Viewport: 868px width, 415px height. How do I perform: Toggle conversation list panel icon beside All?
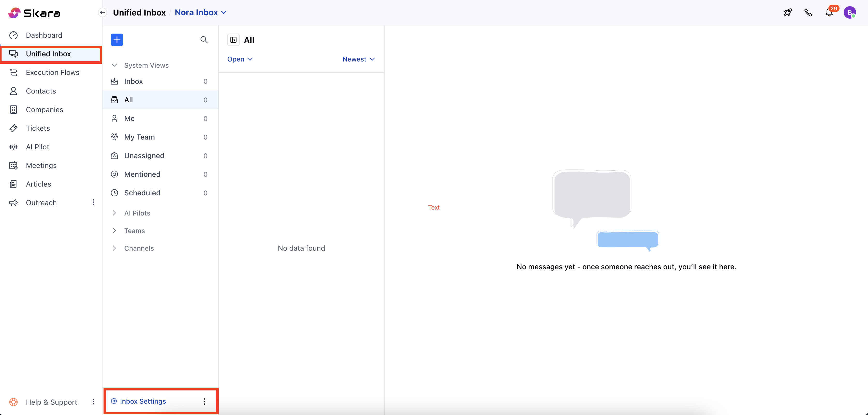pos(233,40)
